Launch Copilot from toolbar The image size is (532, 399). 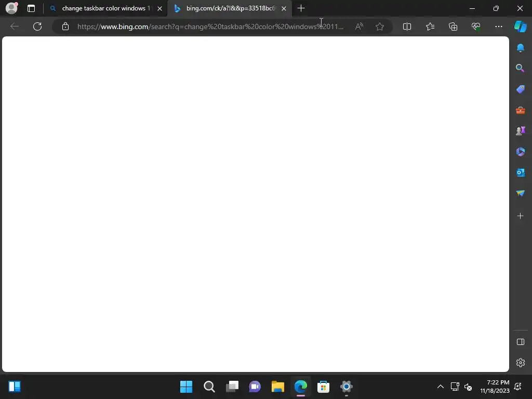tap(521, 26)
